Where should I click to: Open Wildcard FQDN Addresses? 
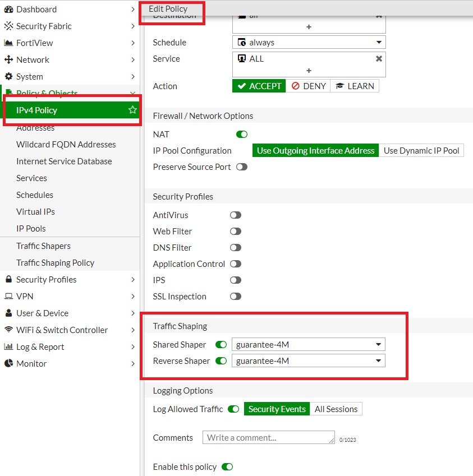(66, 145)
